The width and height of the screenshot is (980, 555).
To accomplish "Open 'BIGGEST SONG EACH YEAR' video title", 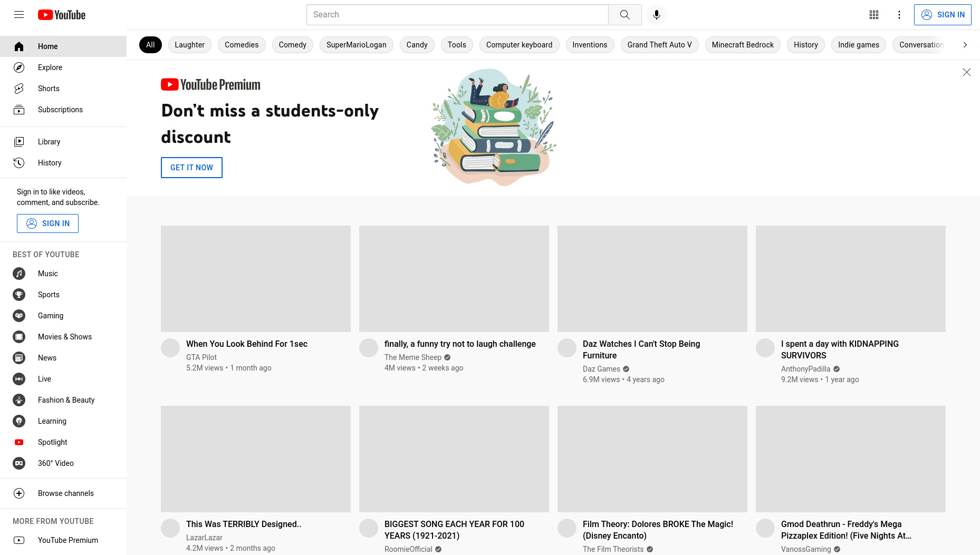I will pos(454,530).
